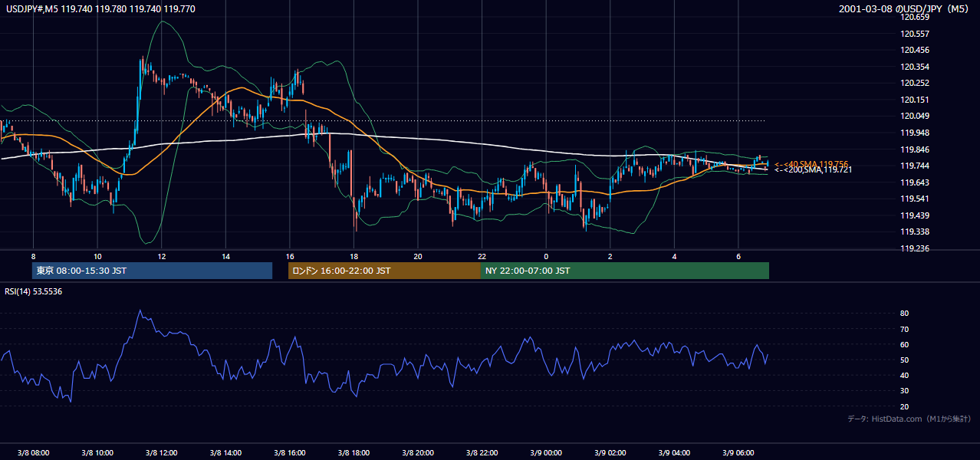The height and width of the screenshot is (460, 980).
Task: Click the 3/9 00:00 date label
Action: coord(546,453)
